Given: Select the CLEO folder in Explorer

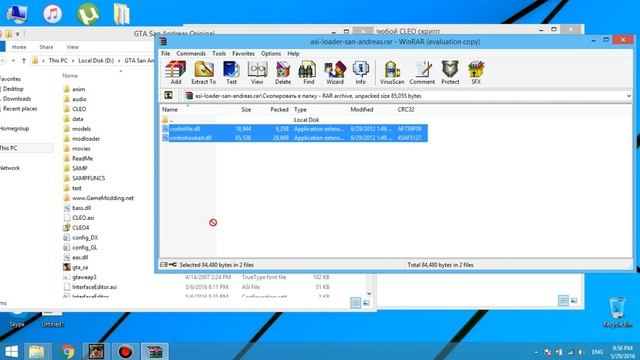Looking at the screenshot, I should (x=75, y=109).
